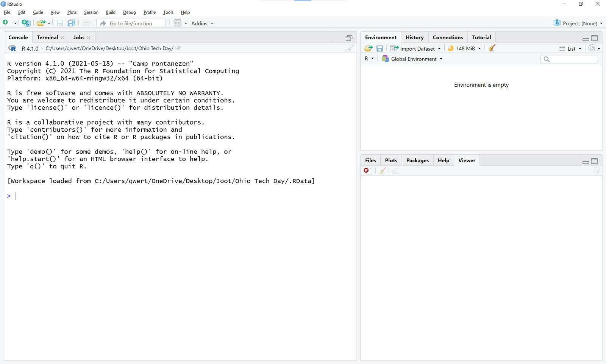Image resolution: width=606 pixels, height=364 pixels.
Task: Close the Terminal tab
Action: tap(62, 37)
